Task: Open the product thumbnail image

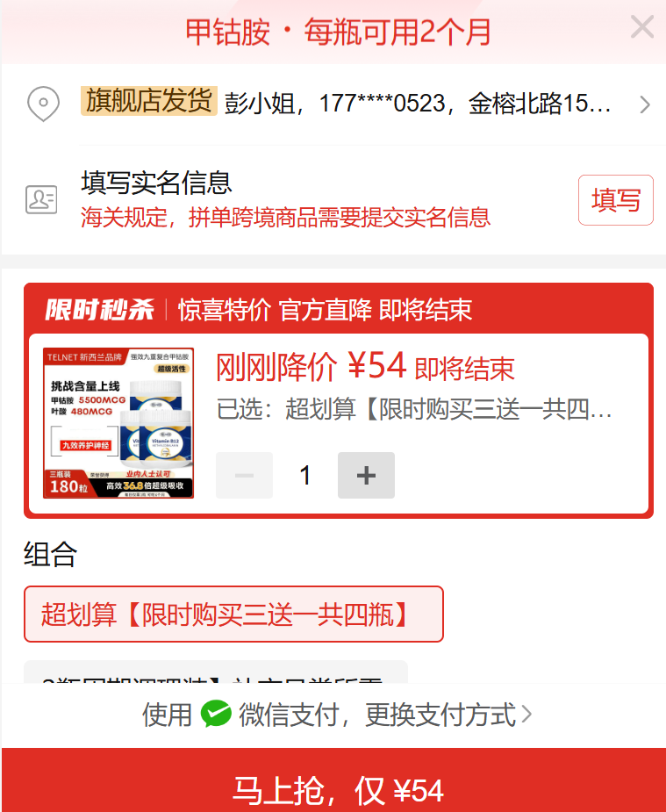Action: [118, 422]
